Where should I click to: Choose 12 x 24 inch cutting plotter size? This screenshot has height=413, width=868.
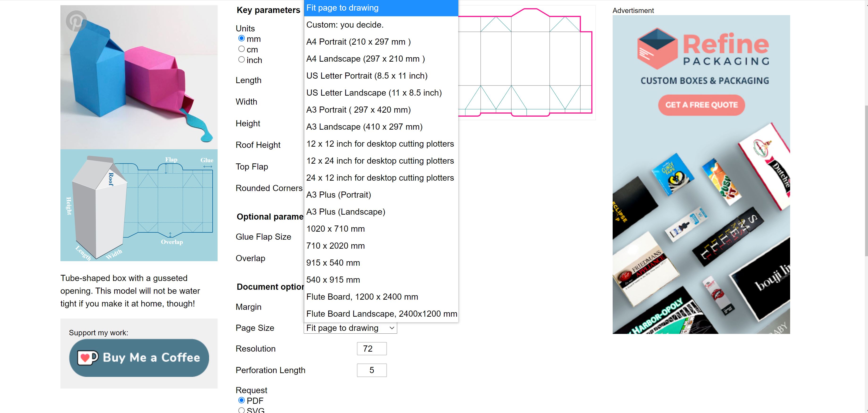pyautogui.click(x=381, y=161)
